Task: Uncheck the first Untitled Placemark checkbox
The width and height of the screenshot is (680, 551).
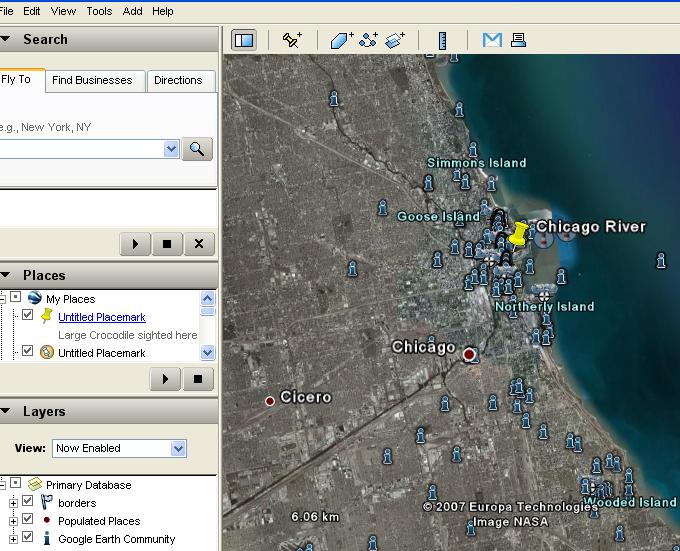Action: pyautogui.click(x=27, y=314)
